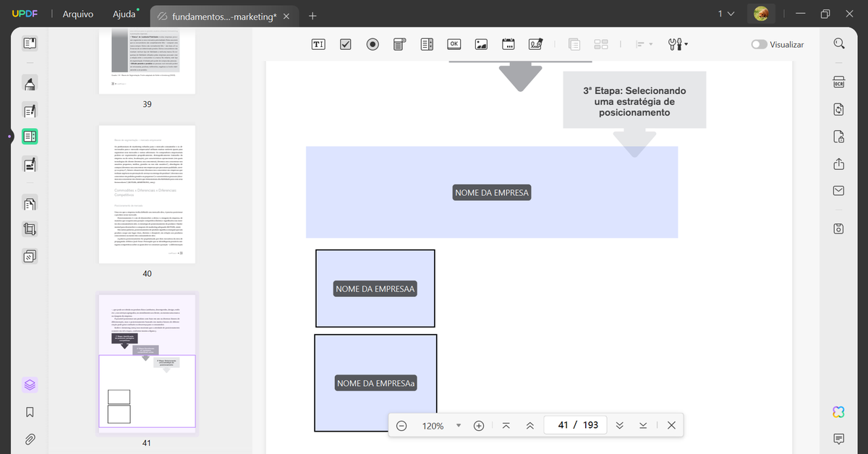Open the Layers panel icon
Screen dimensions: 868x454
coord(30,385)
